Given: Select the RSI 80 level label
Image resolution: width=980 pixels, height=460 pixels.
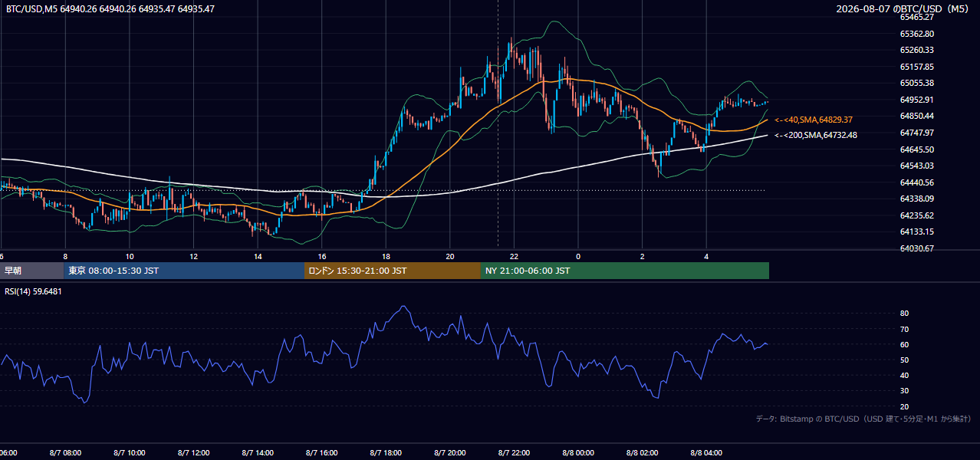Looking at the screenshot, I should click(905, 314).
